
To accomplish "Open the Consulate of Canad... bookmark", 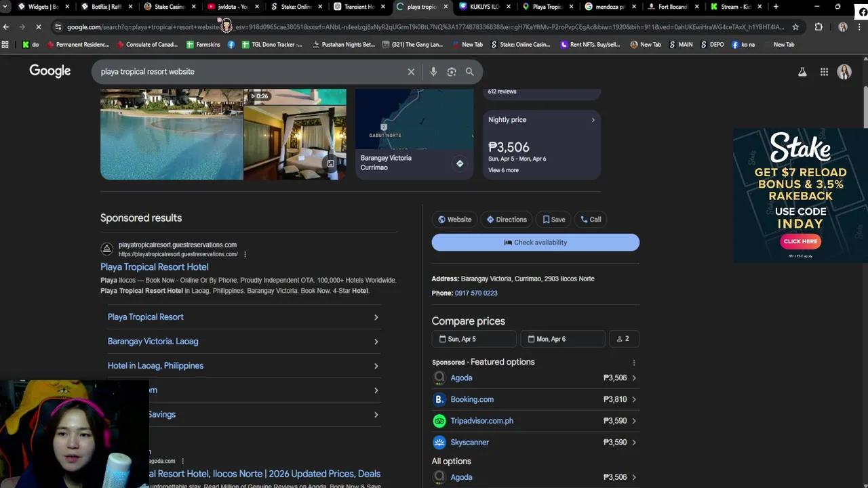I will tap(147, 45).
